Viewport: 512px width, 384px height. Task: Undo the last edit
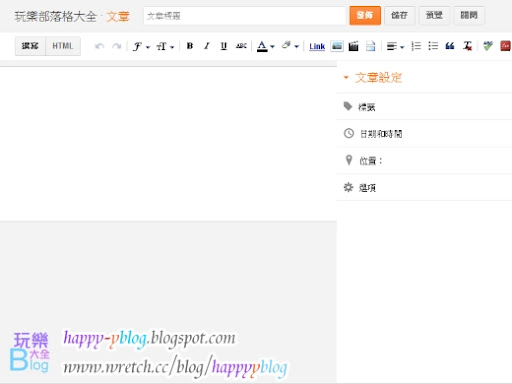pos(99,46)
